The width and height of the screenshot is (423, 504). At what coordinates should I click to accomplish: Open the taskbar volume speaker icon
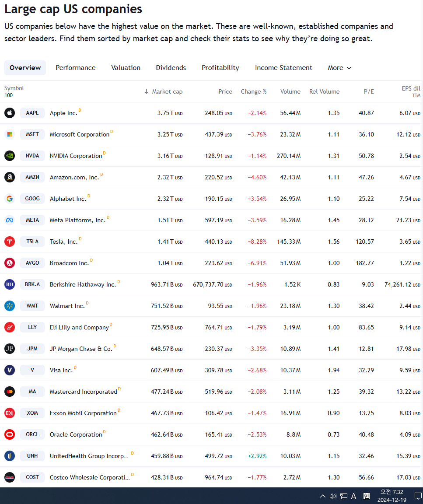333,496
